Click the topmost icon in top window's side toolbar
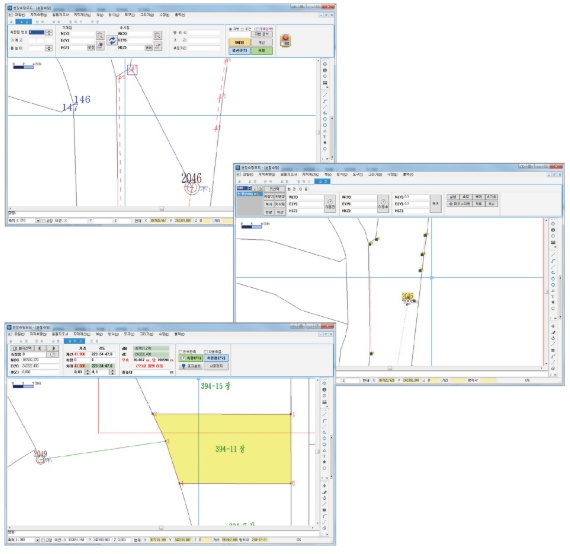570x554 pixels. 325,64
